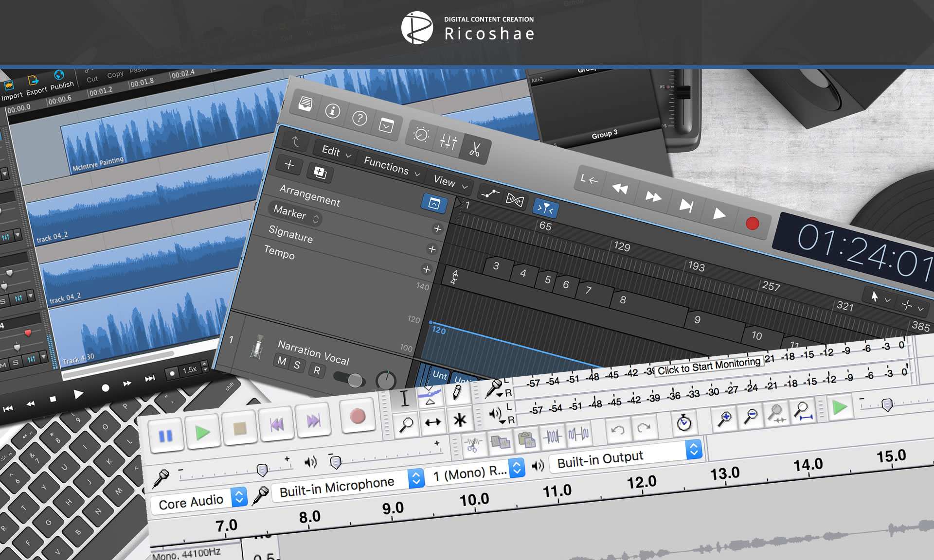Screen dimensions: 934x560
Task: Click the Logic Editors scissors icon
Action: pos(475,149)
